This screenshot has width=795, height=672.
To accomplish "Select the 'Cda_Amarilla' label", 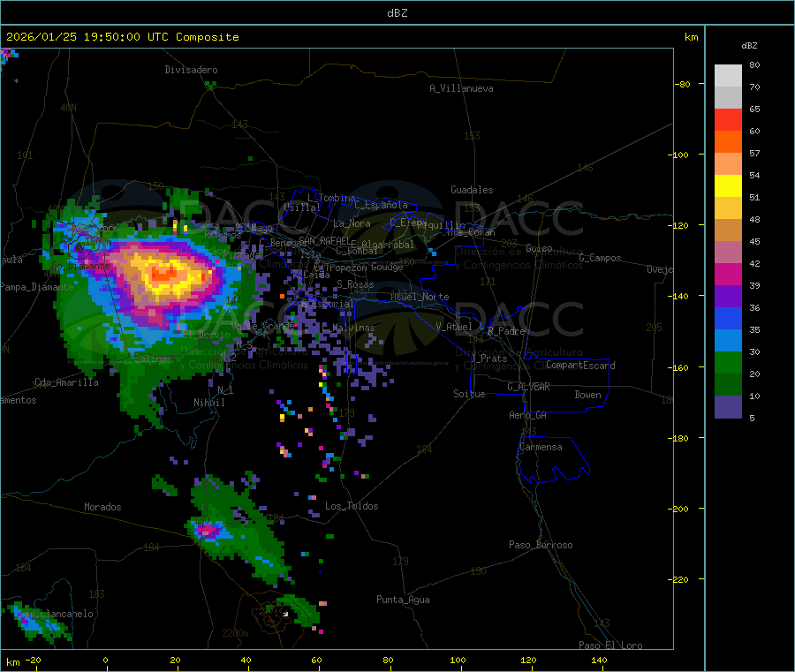I will pyautogui.click(x=66, y=382).
